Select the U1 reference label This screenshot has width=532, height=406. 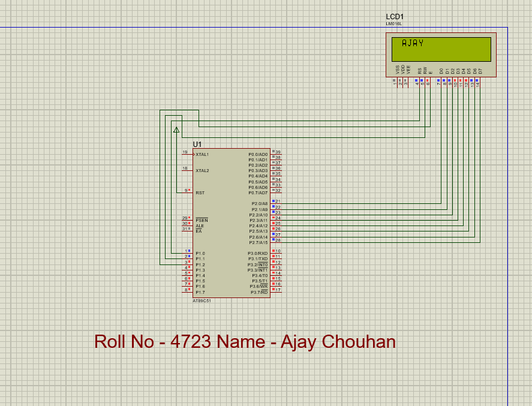tap(197, 144)
